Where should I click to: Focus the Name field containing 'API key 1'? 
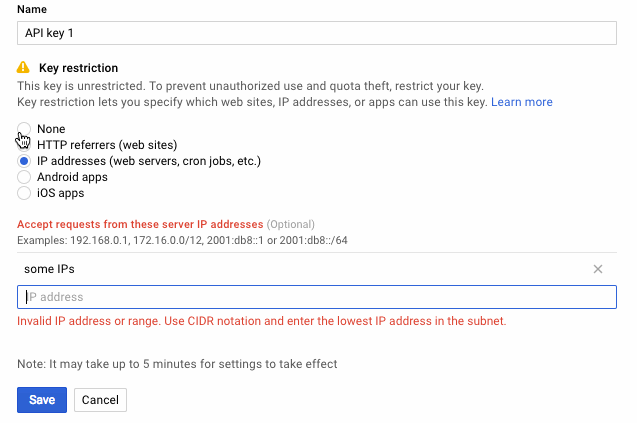(x=316, y=33)
